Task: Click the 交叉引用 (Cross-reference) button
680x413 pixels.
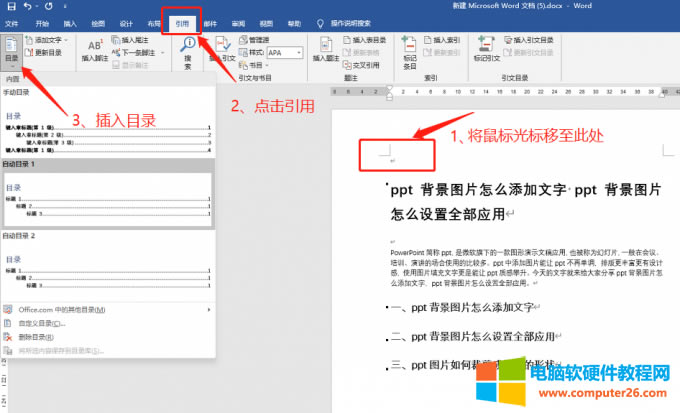Action: [x=361, y=61]
